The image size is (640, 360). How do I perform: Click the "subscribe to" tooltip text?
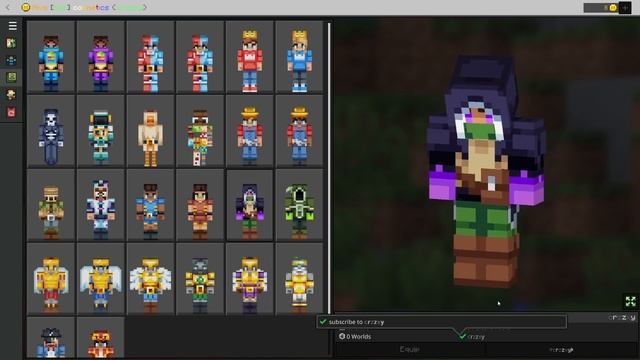coord(356,322)
